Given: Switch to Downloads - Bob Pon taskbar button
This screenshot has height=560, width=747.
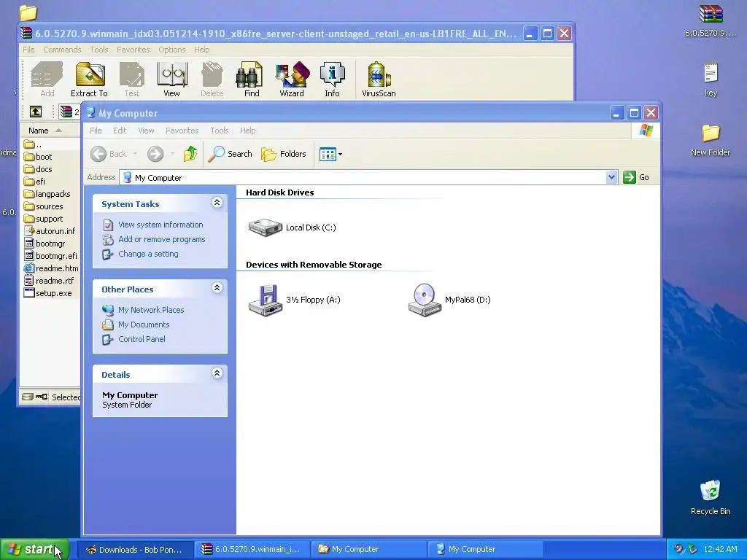Looking at the screenshot, I should 135,550.
